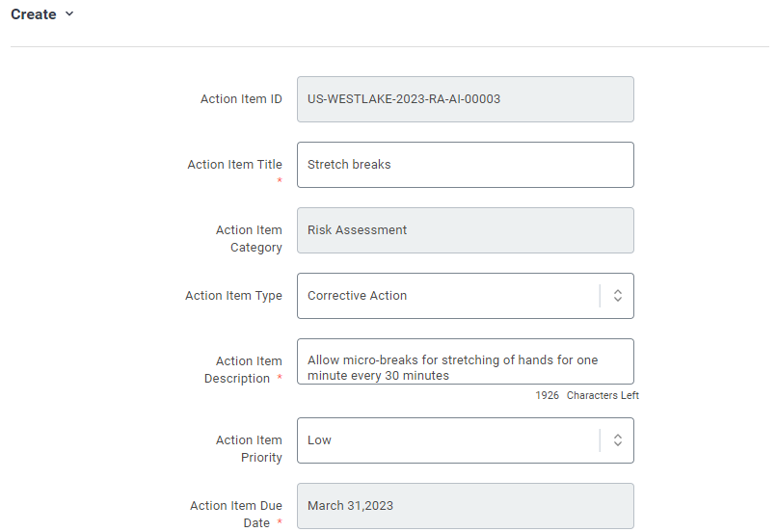Click the Action Item Category label

249,239
